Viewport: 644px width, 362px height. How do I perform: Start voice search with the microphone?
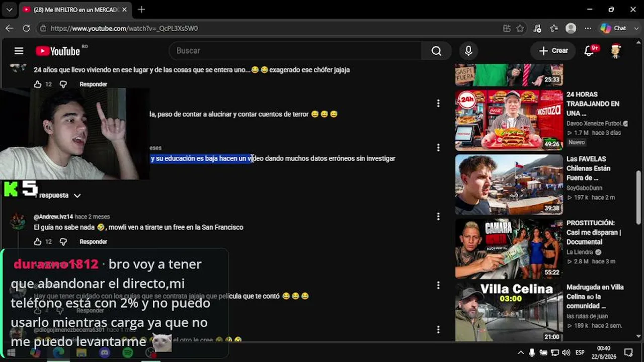(468, 51)
